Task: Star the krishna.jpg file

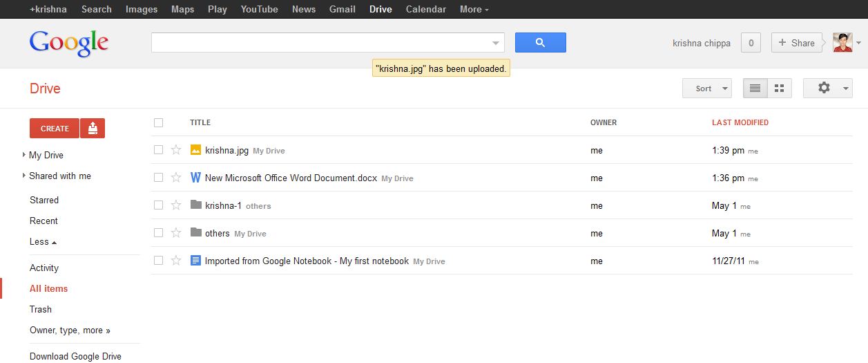Action: point(176,150)
